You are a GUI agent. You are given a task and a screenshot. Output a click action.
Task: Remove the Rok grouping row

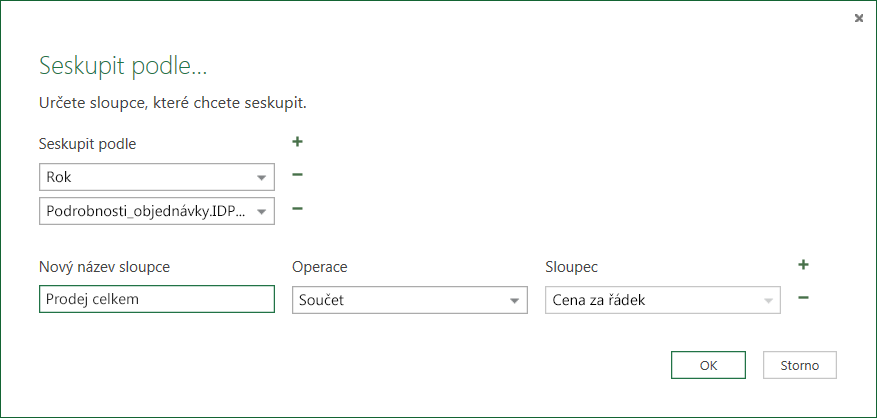click(x=298, y=175)
